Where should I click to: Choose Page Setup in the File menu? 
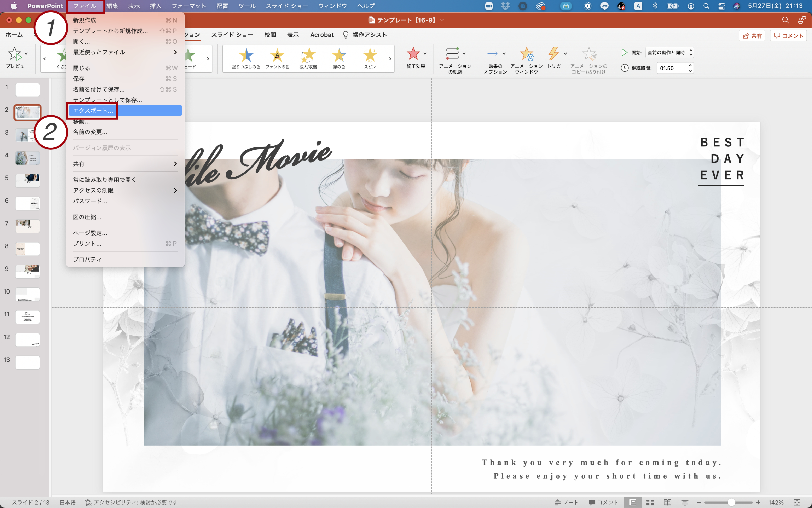point(125,233)
